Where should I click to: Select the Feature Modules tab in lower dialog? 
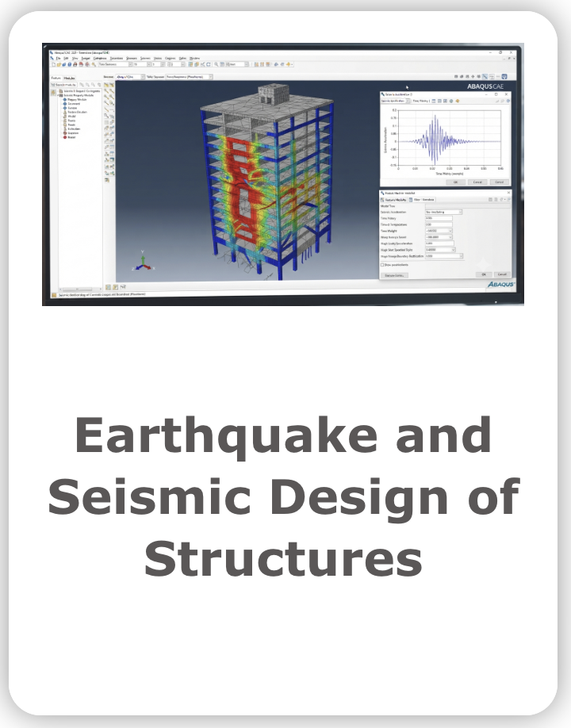coord(393,200)
